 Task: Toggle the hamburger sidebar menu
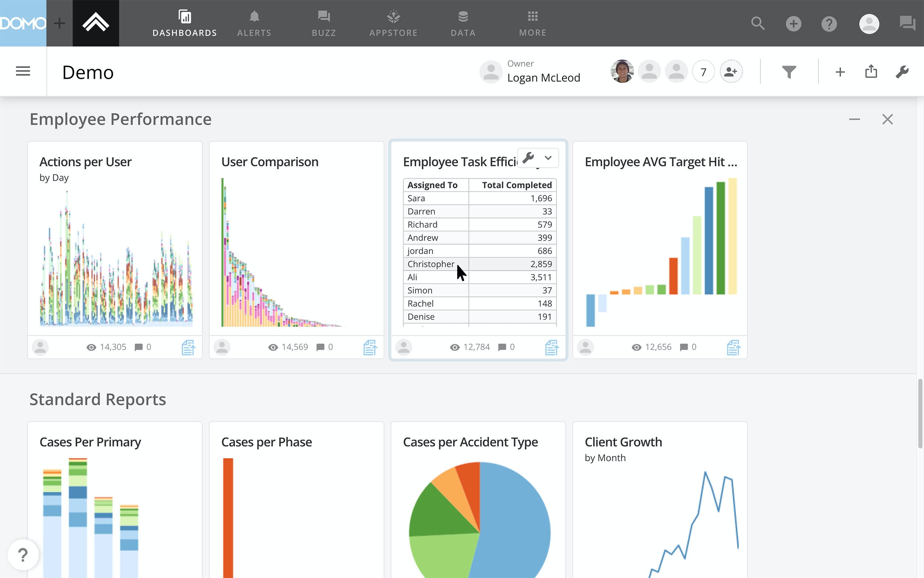click(23, 71)
